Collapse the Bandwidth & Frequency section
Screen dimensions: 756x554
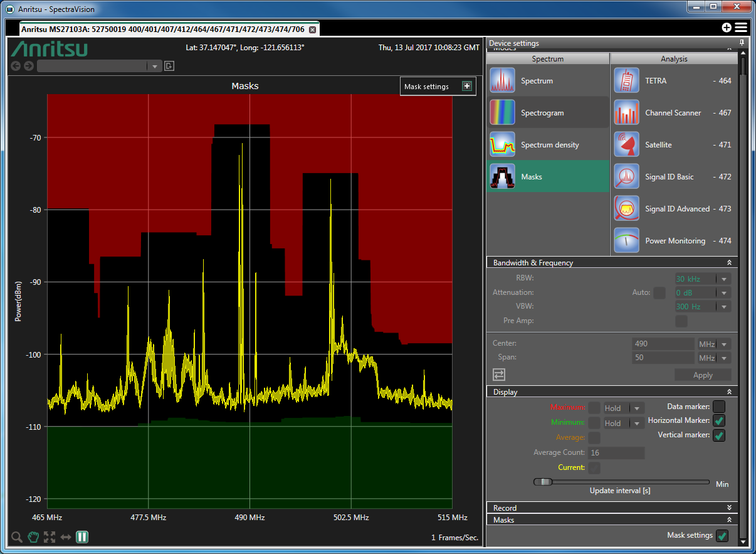click(x=729, y=263)
